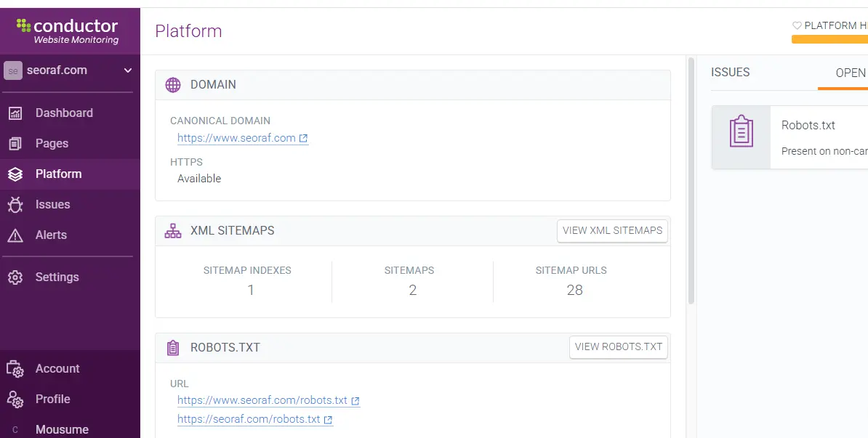Image resolution: width=868 pixels, height=438 pixels.
Task: Click the Platform page heading
Action: tap(188, 31)
